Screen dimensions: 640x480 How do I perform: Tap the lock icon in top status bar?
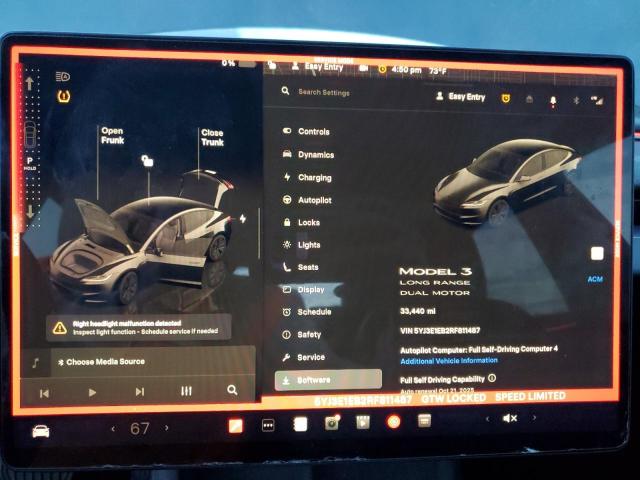click(272, 65)
